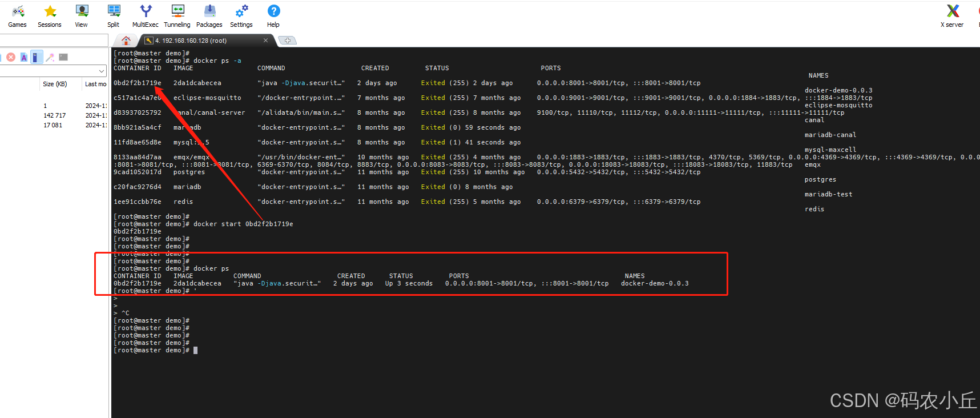This screenshot has height=418, width=980.
Task: Open the Sessions star icon
Action: pos(50,11)
